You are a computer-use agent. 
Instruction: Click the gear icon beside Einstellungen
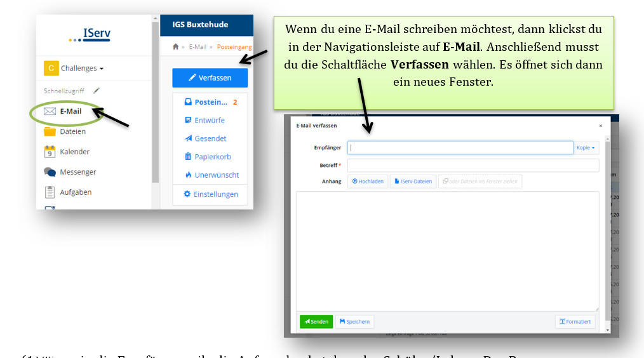click(187, 194)
